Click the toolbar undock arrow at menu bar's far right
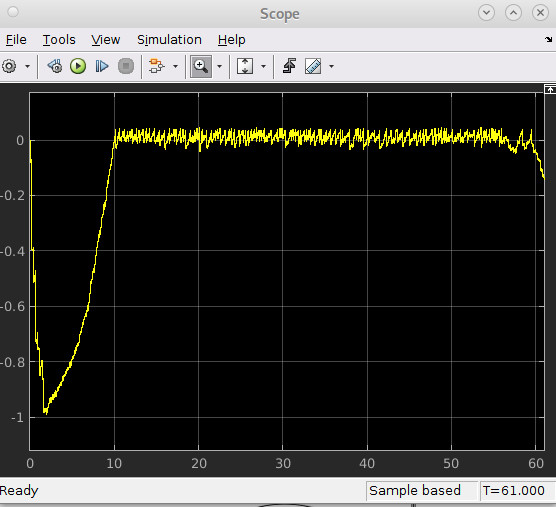This screenshot has width=556, height=507. click(x=549, y=39)
